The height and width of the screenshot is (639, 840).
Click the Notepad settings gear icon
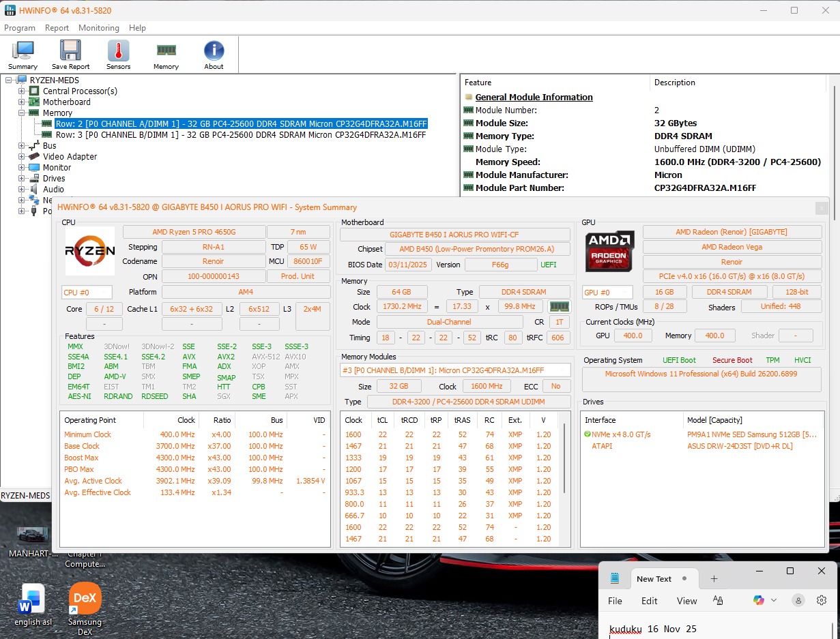821,601
